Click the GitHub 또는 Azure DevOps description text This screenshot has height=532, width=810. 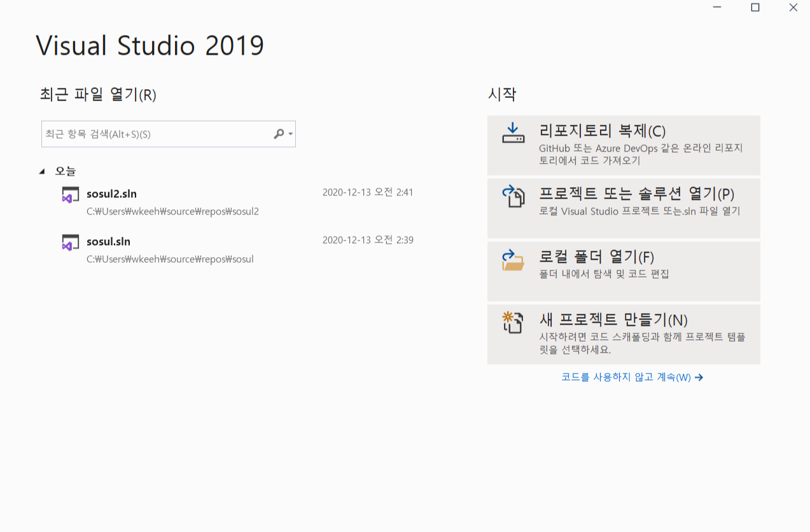coord(641,154)
